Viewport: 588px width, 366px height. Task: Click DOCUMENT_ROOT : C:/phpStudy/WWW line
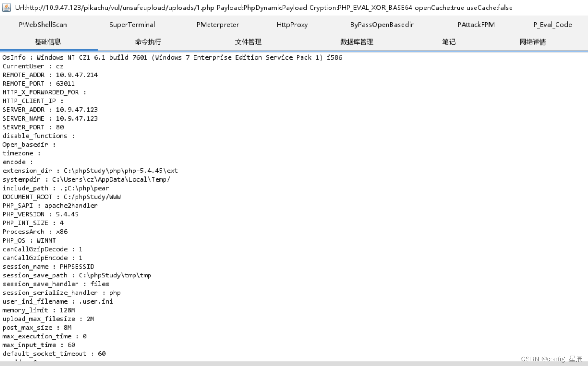(62, 197)
